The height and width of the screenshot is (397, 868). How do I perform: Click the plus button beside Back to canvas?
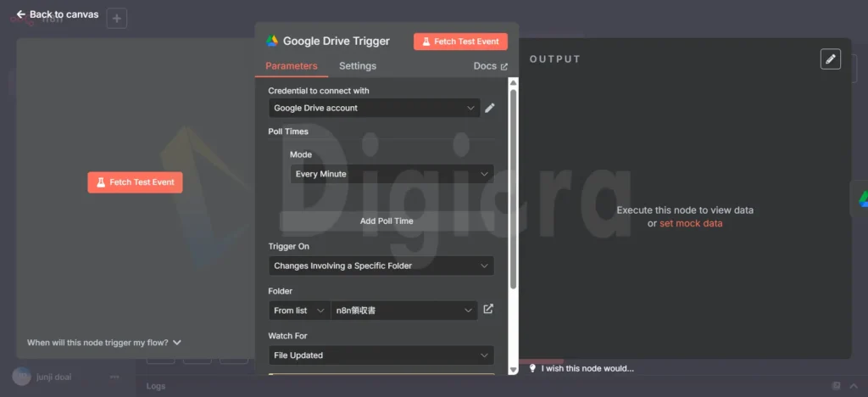click(116, 19)
